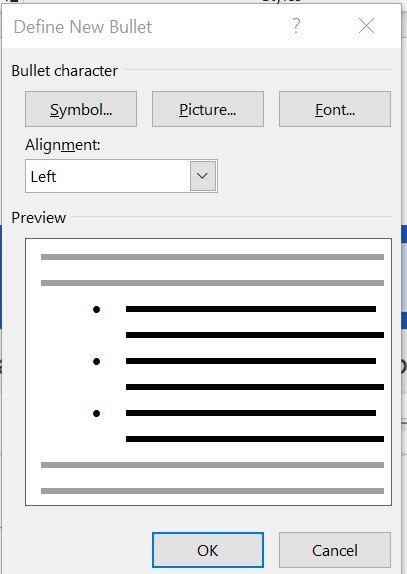Click first black text line beside top bullet
The image size is (407, 574).
[x=251, y=309]
